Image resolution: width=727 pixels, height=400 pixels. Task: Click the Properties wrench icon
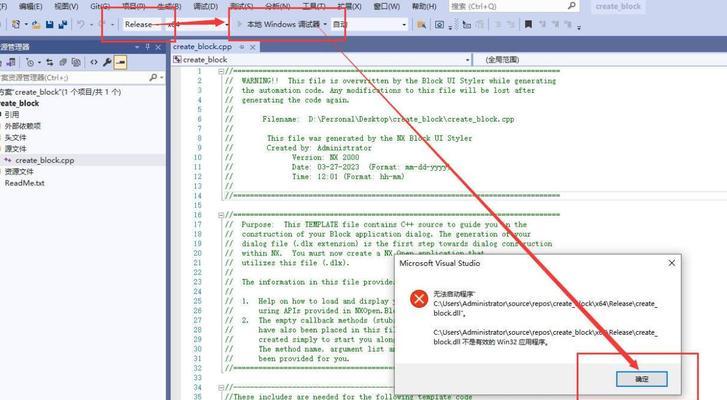point(107,62)
